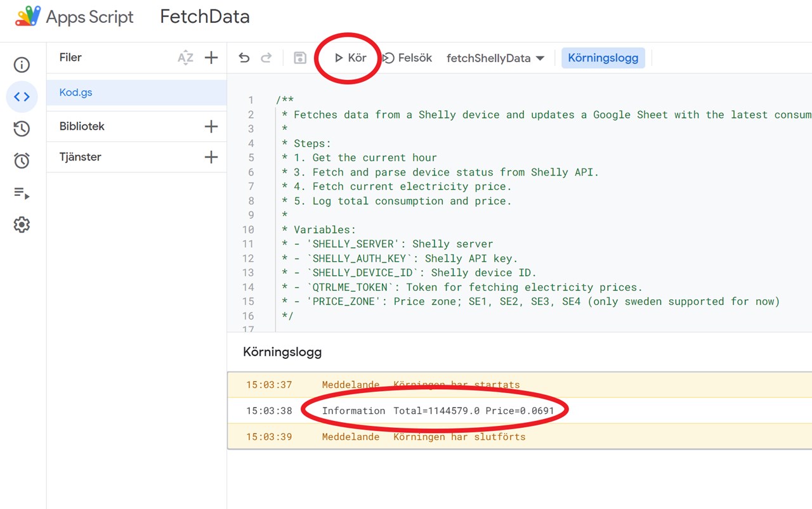Open project history from sidebar icon

(x=22, y=129)
